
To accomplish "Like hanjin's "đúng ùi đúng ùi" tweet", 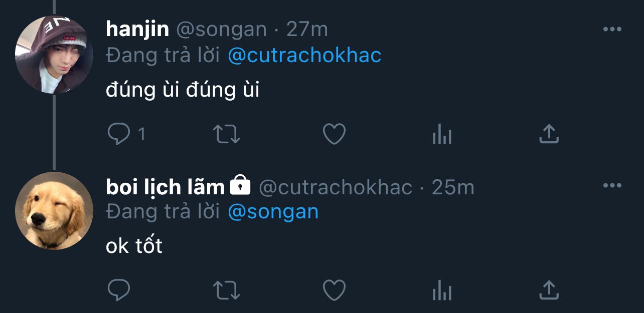I will coord(334,134).
